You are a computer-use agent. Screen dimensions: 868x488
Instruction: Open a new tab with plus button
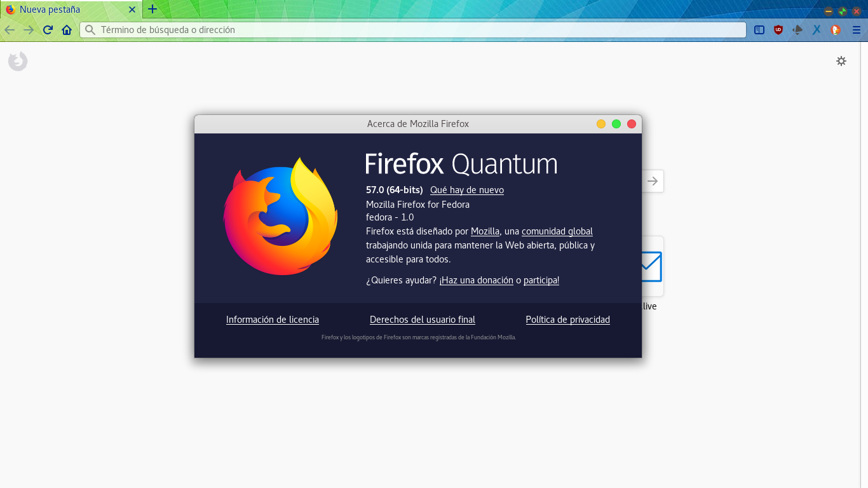click(153, 10)
